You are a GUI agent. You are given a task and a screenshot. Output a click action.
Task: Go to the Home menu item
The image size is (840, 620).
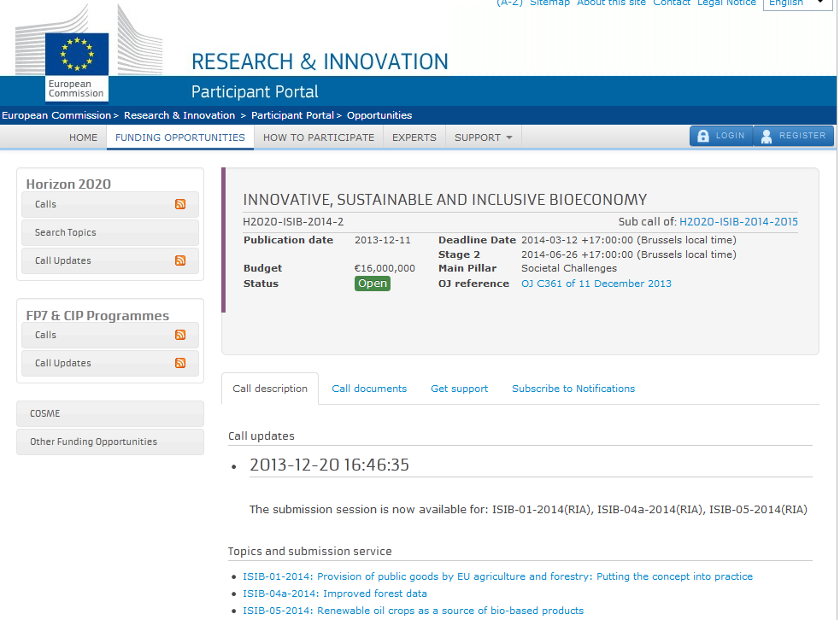83,137
